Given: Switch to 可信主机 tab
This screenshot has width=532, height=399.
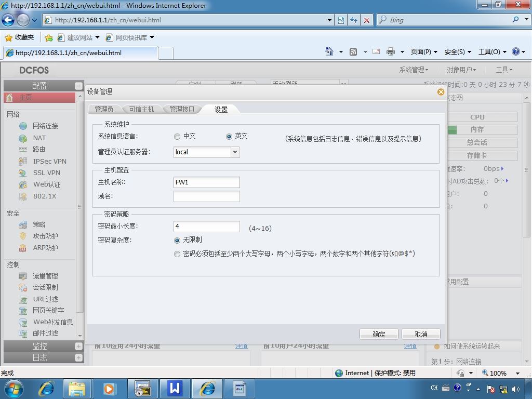Looking at the screenshot, I should pos(141,109).
